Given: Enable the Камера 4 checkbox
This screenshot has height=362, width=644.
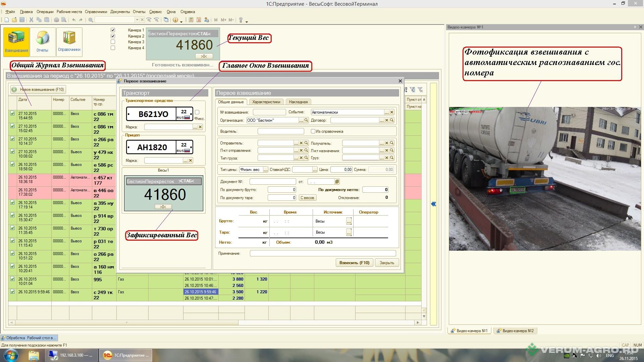Looking at the screenshot, I should pyautogui.click(x=113, y=48).
